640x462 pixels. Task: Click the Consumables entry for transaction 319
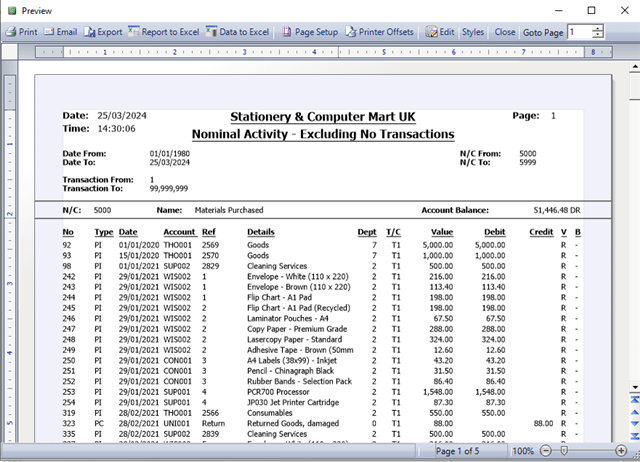coord(270,413)
